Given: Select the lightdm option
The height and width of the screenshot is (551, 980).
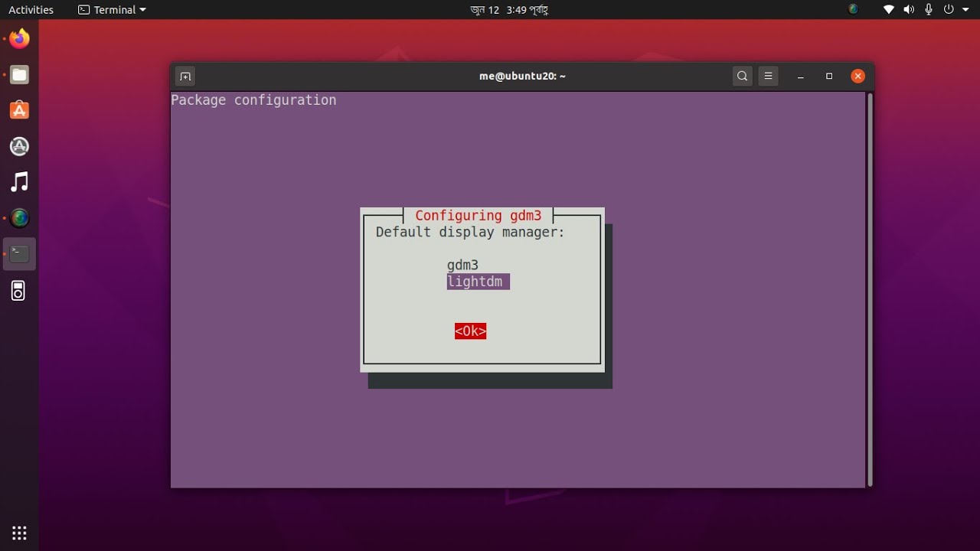Looking at the screenshot, I should 479,282.
